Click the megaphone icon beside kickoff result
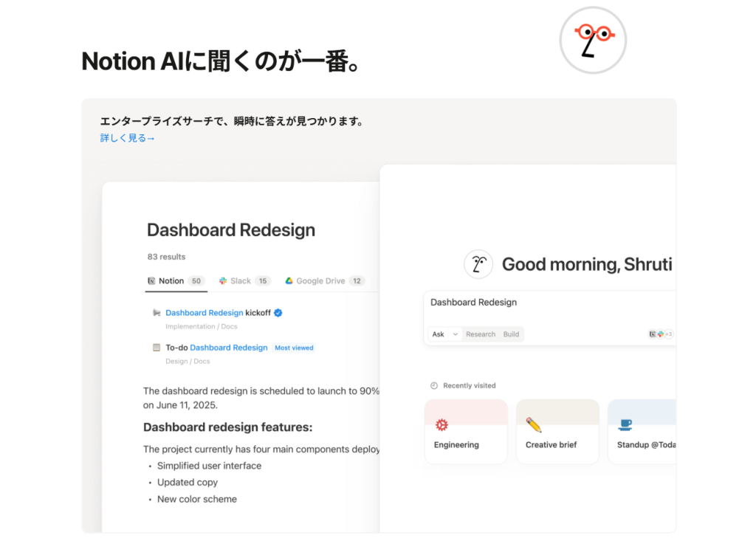756x541 pixels. pos(157,312)
